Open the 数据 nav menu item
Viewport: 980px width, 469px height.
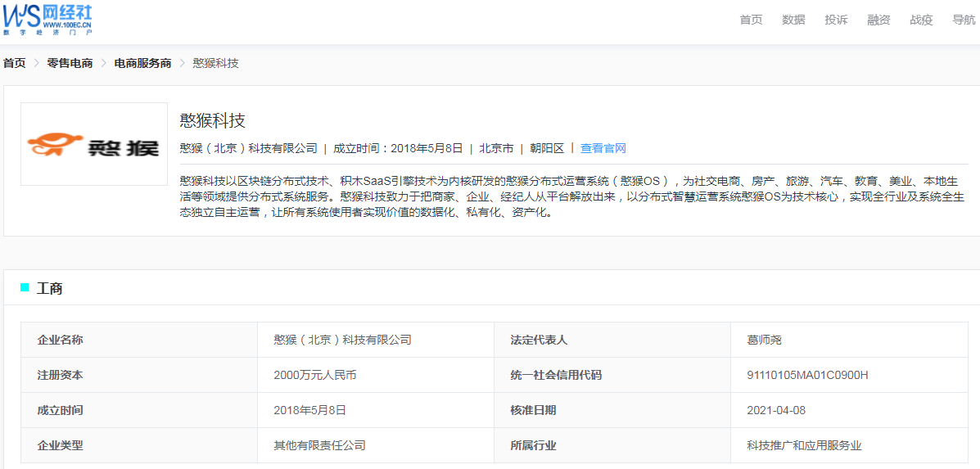tap(794, 20)
